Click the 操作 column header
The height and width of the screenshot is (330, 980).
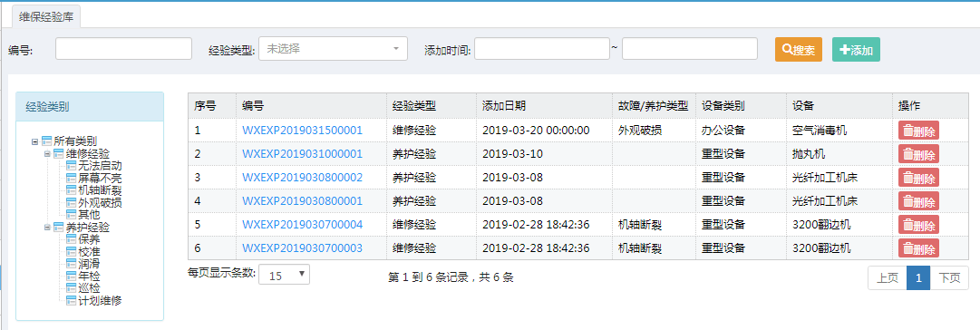(x=930, y=106)
